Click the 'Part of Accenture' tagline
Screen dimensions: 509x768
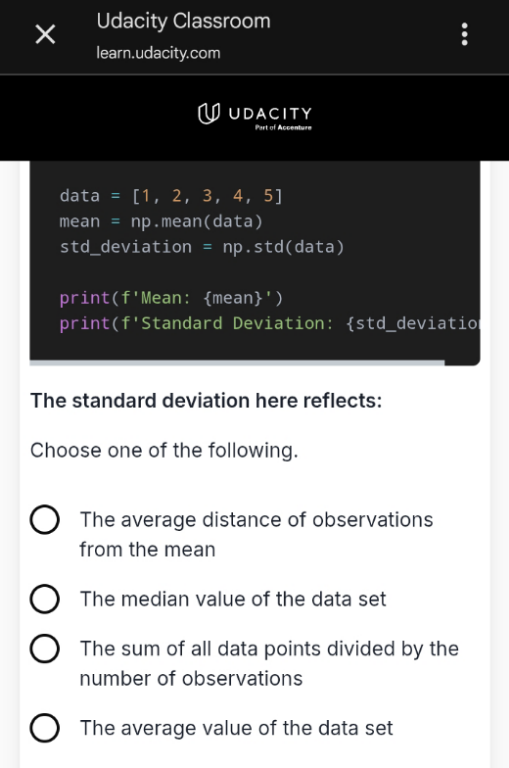coord(283,127)
